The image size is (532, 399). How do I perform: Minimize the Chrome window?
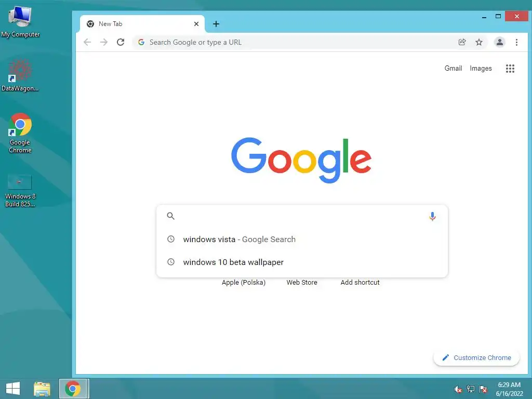484,17
